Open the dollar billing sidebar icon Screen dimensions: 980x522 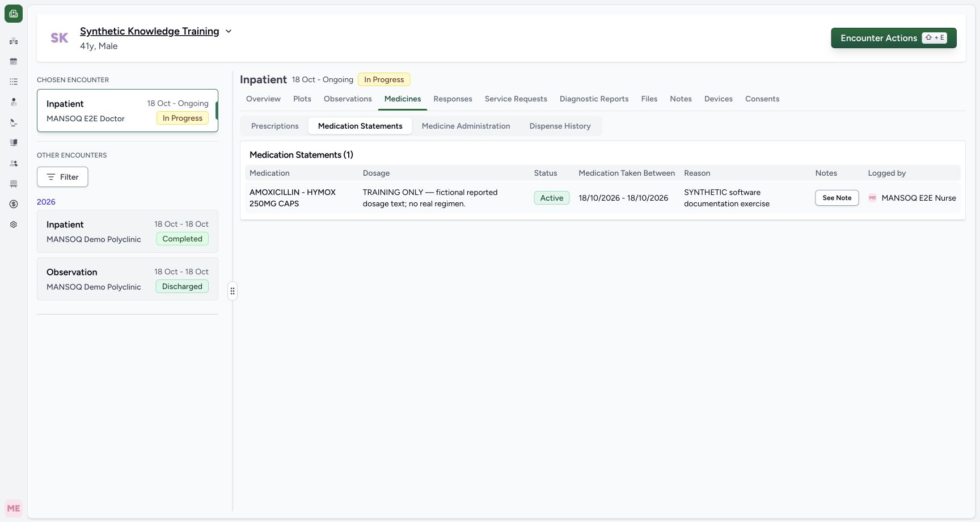click(14, 204)
